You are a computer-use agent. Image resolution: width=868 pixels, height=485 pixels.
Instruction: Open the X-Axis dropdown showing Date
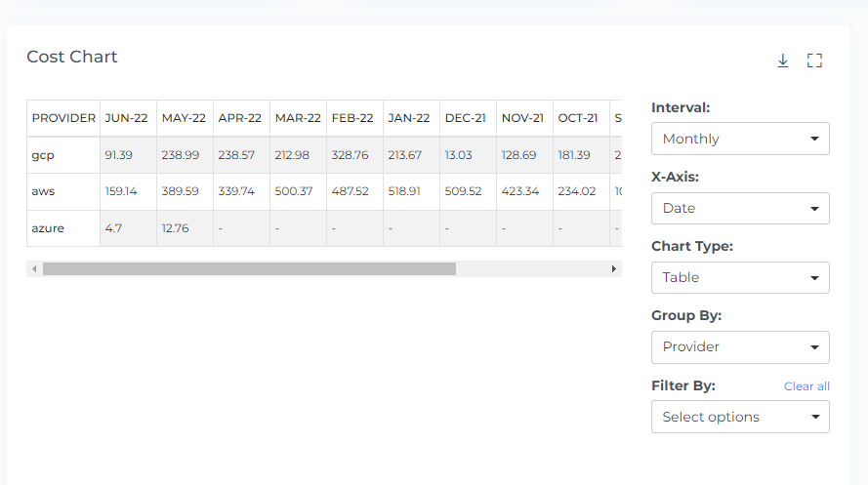(x=740, y=208)
